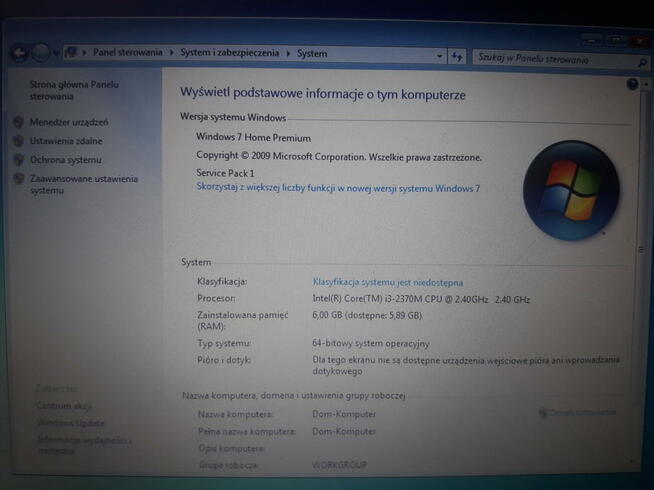Viewport: 654px width, 490px height.
Task: Click the Forward navigation arrow button
Action: pos(40,53)
